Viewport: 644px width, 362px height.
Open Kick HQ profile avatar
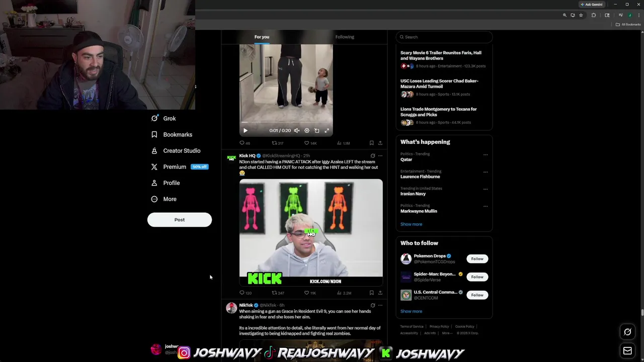[231, 158]
